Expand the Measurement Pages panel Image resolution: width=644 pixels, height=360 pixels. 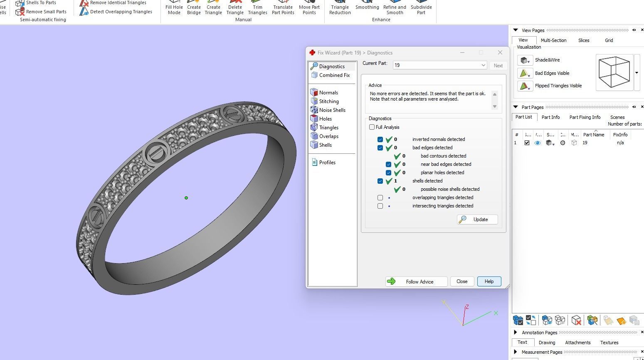[x=516, y=352]
